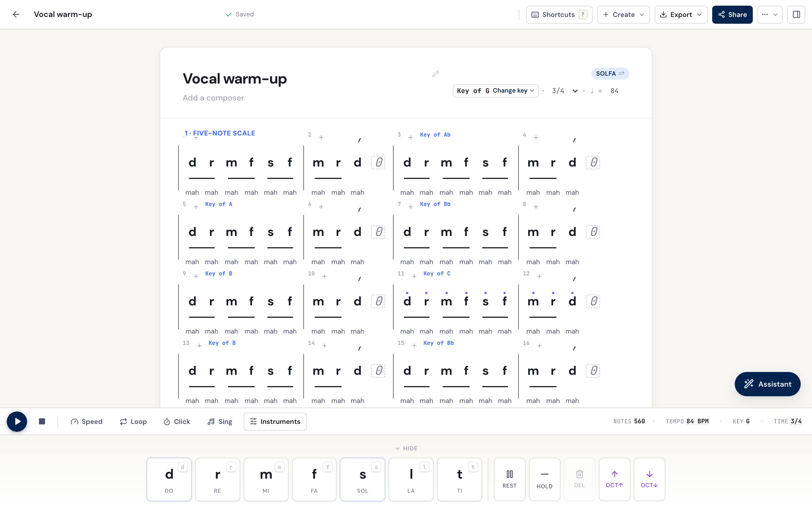This screenshot has height=508, width=812.
Task: Expand the Export dropdown menu
Action: 681,14
